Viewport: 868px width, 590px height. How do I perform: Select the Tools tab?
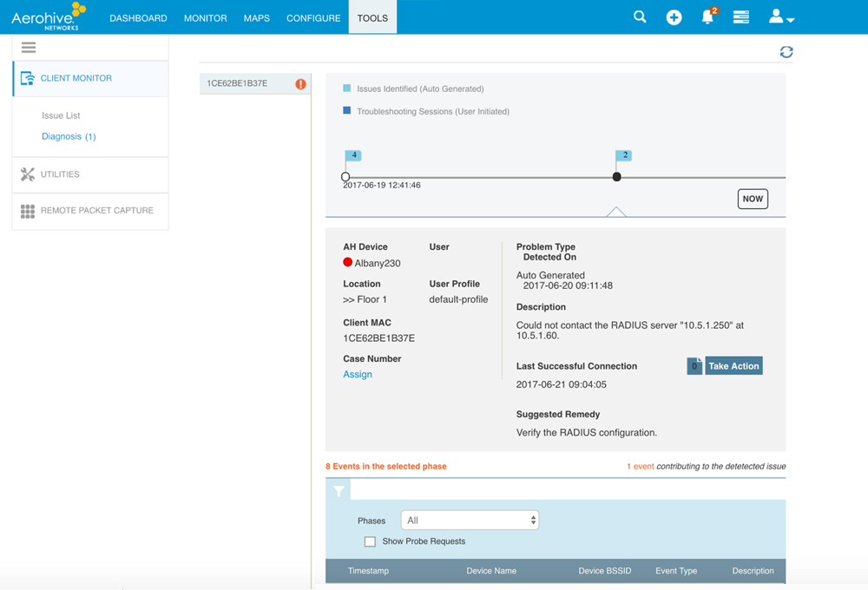(x=372, y=17)
